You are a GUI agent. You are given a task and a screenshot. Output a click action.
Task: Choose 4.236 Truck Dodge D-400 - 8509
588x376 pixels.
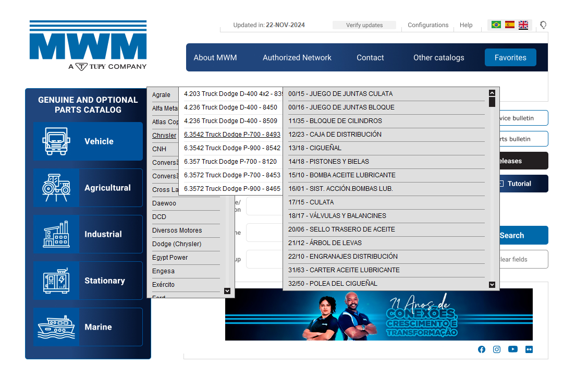coord(230,121)
